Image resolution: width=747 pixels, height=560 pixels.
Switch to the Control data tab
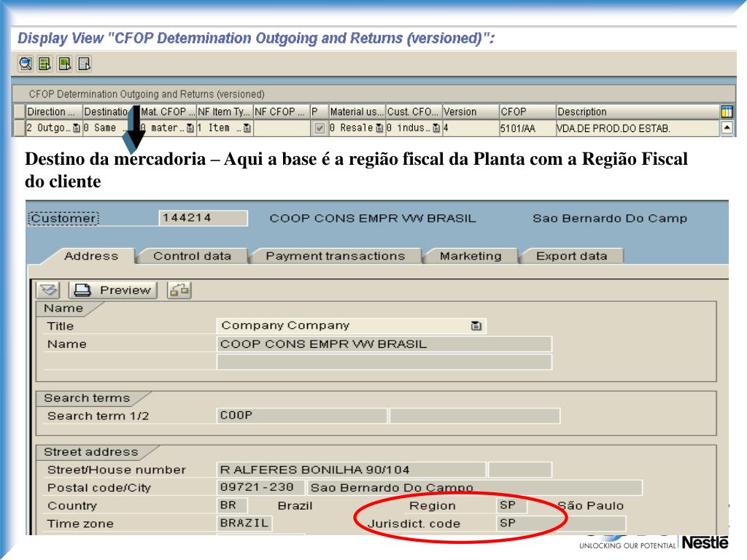(x=192, y=256)
